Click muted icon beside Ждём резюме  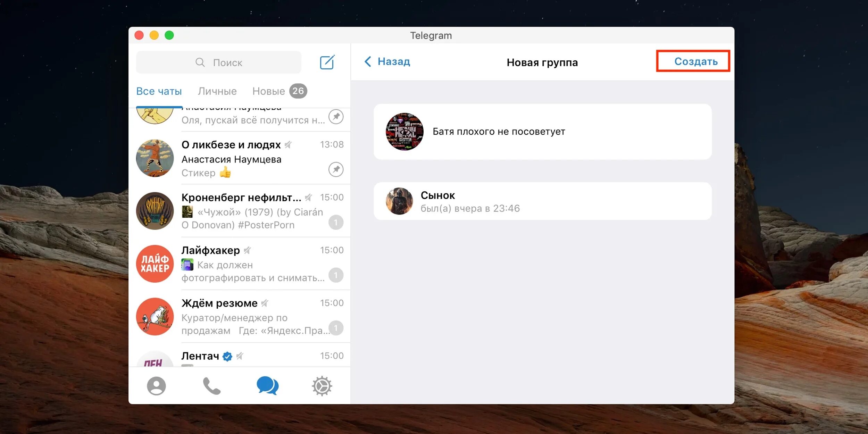[x=265, y=303]
